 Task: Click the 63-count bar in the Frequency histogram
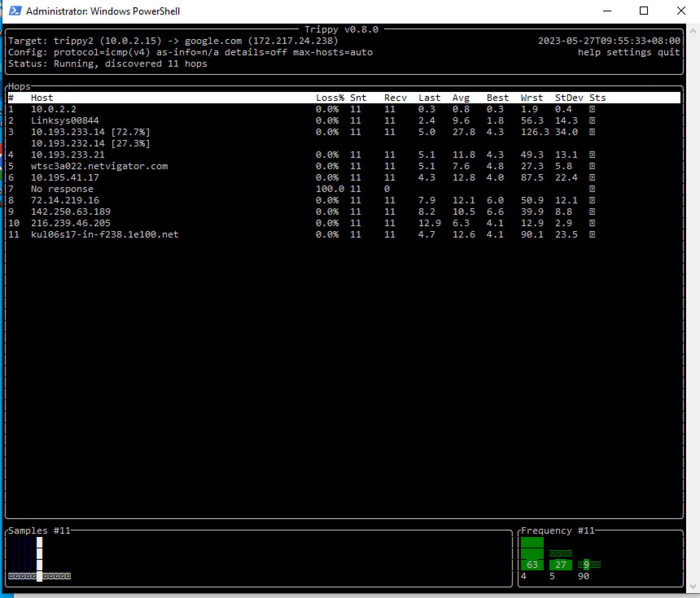click(532, 553)
